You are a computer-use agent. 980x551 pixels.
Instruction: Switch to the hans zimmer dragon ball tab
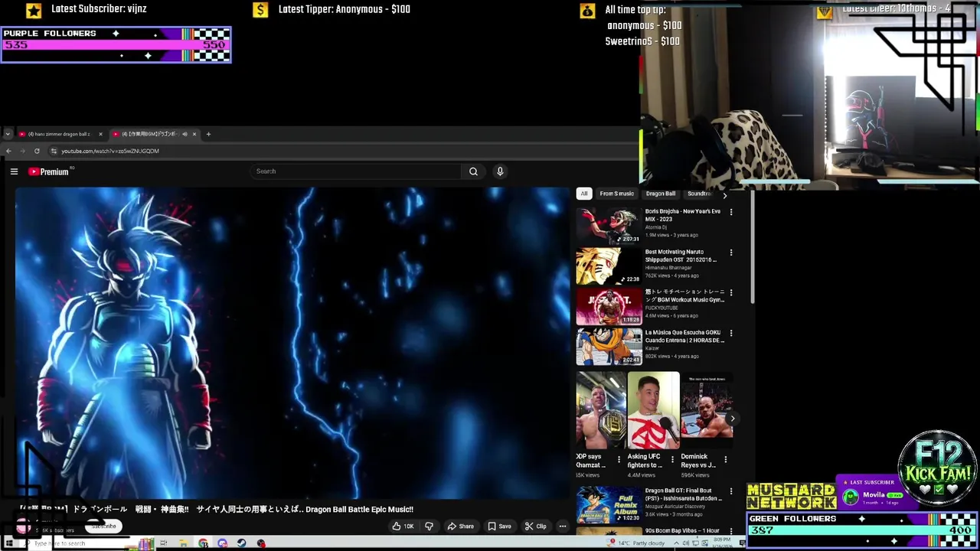pos(59,134)
